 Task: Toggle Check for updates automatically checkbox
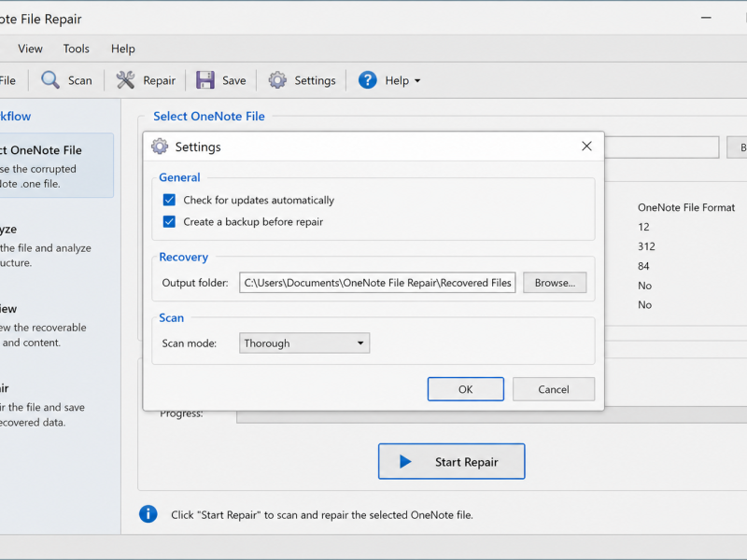point(169,200)
